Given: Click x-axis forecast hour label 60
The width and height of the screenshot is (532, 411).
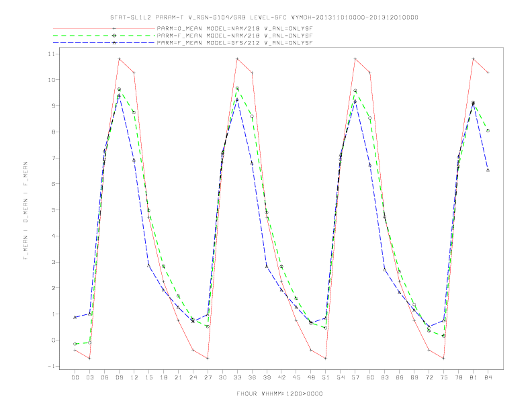Looking at the screenshot, I should tap(370, 377).
